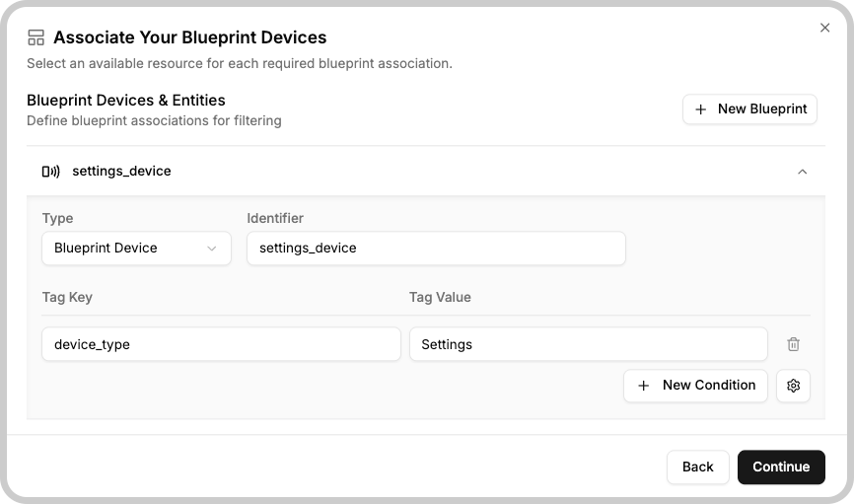Go back using the Back button
Viewport: 854px width, 504px height.
(x=697, y=467)
